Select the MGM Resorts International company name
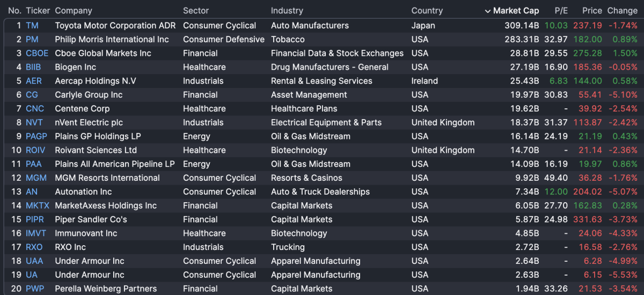This screenshot has width=644, height=295. coord(107,178)
